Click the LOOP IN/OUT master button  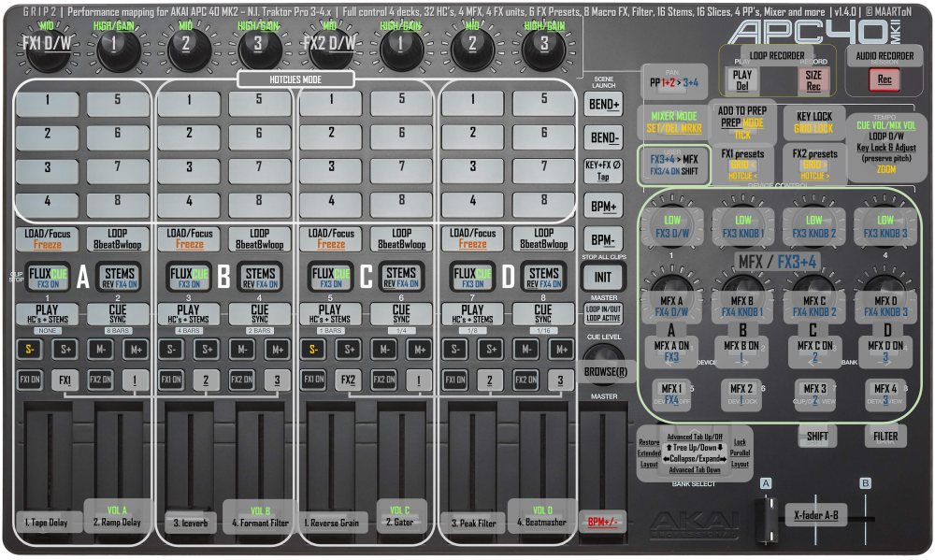tap(603, 314)
